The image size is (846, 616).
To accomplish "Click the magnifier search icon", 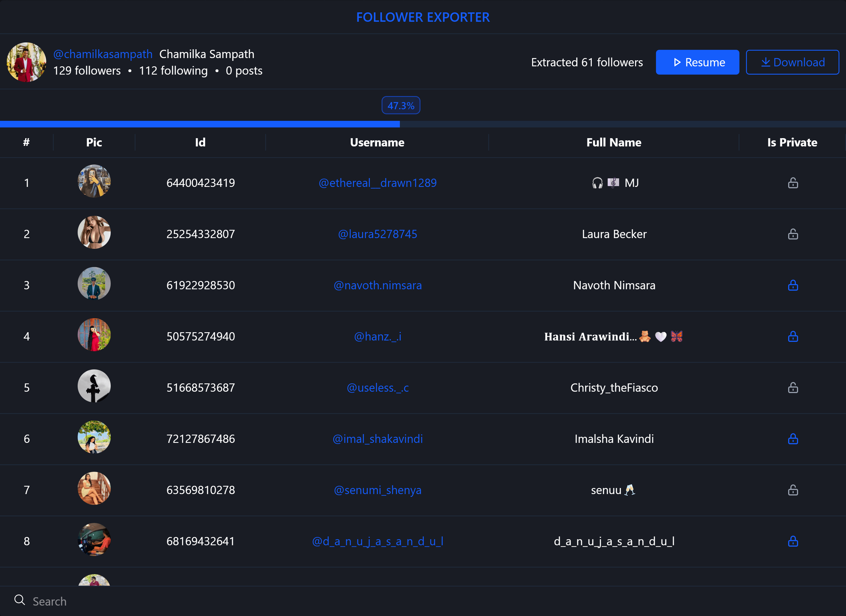I will 19,600.
